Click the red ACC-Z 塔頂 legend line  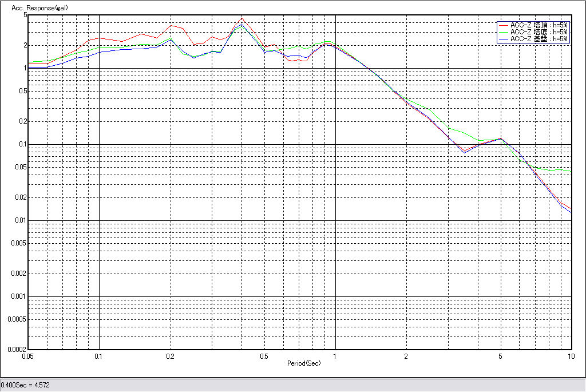503,25
